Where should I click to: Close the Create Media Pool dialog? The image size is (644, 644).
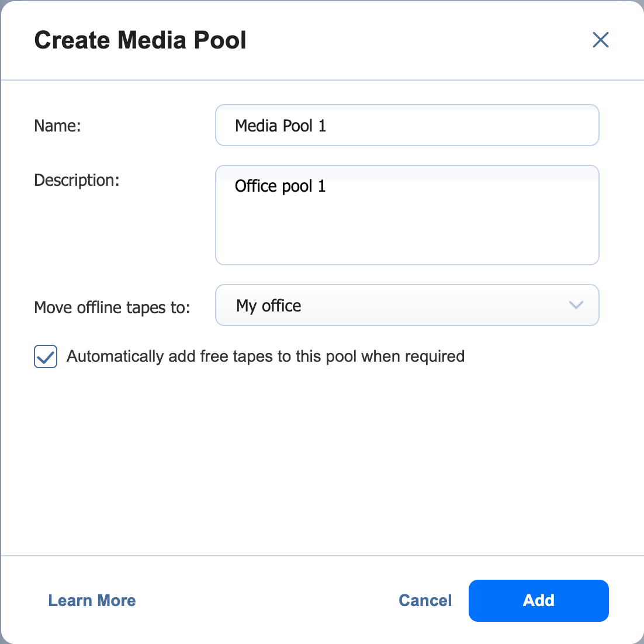(x=600, y=40)
